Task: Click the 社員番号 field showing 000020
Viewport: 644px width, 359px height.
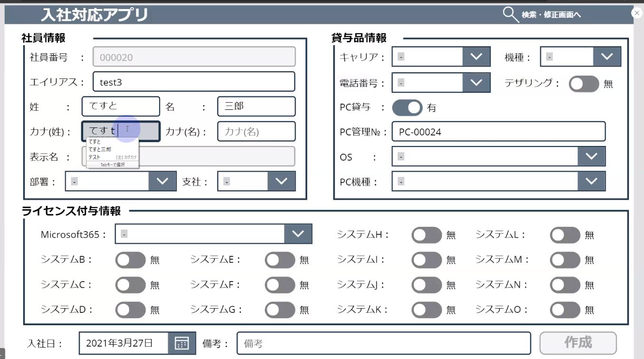Action: point(194,57)
